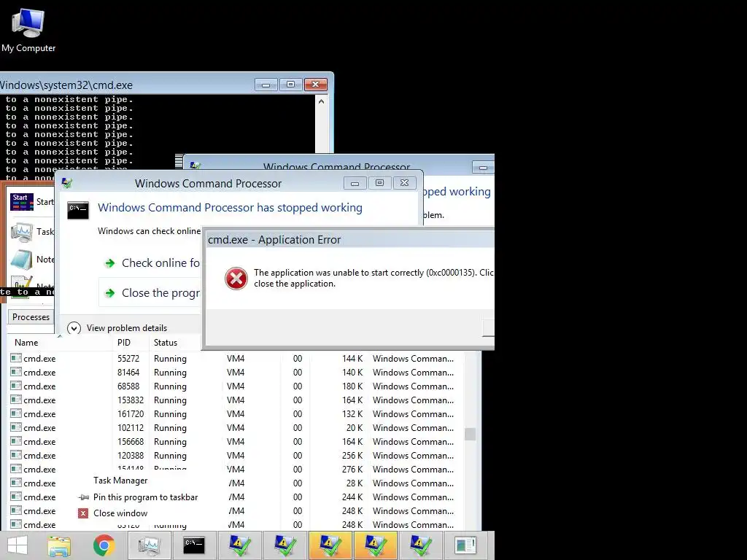Screen dimensions: 747x560
Task: Click the 28 K memory value
Action: [x=355, y=483]
